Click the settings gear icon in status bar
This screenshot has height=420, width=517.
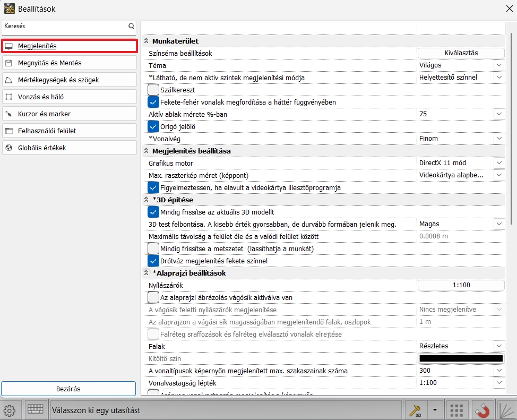9,410
